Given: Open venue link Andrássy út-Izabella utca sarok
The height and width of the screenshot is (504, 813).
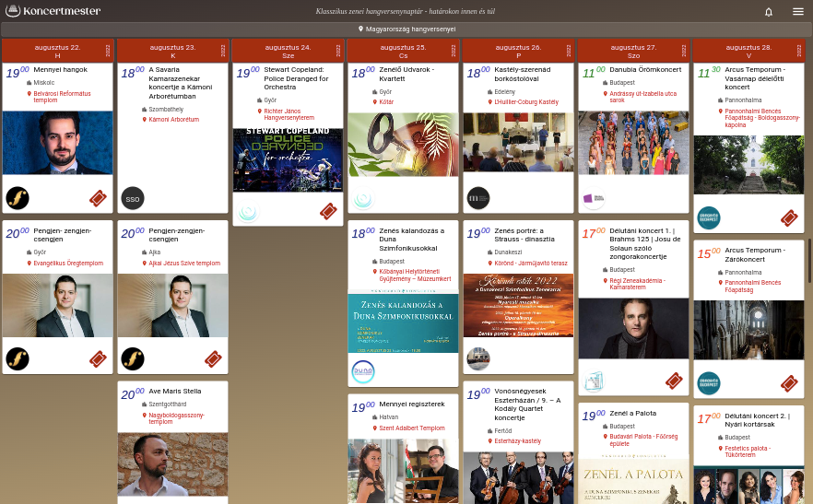Looking at the screenshot, I should (643, 97).
